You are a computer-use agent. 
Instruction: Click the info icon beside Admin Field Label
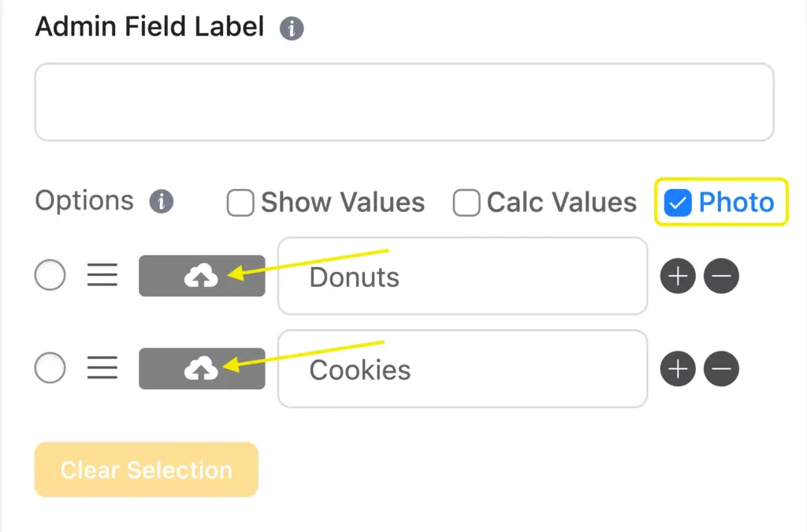pyautogui.click(x=292, y=28)
